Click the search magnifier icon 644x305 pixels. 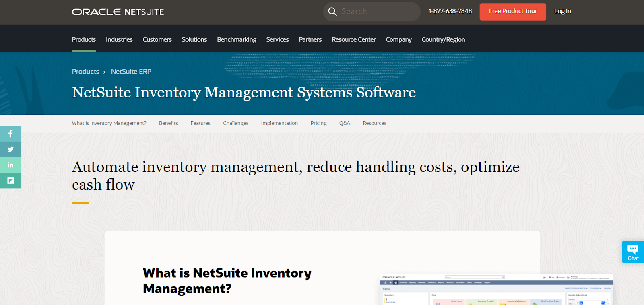(x=332, y=12)
